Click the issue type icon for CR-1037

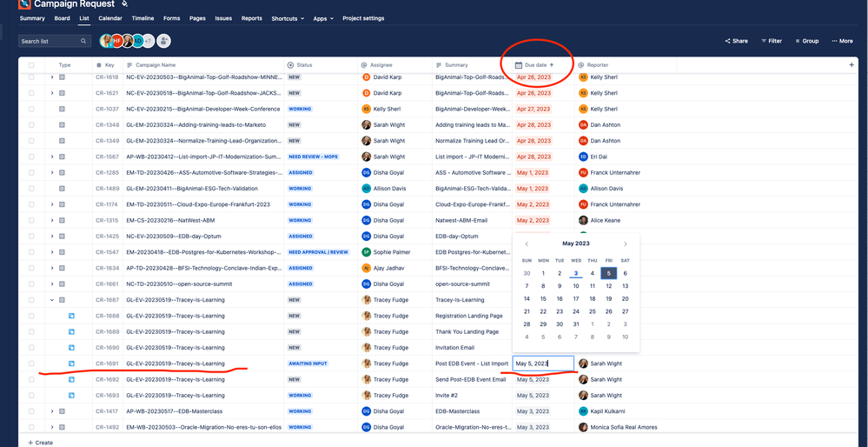(x=62, y=109)
